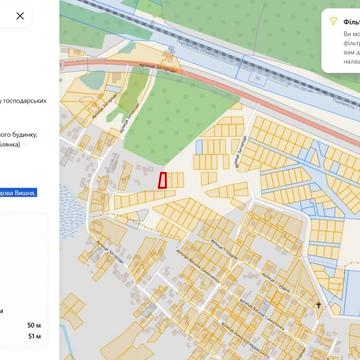Click the filter funnel icon
The height and width of the screenshot is (360, 360).
coord(333,22)
